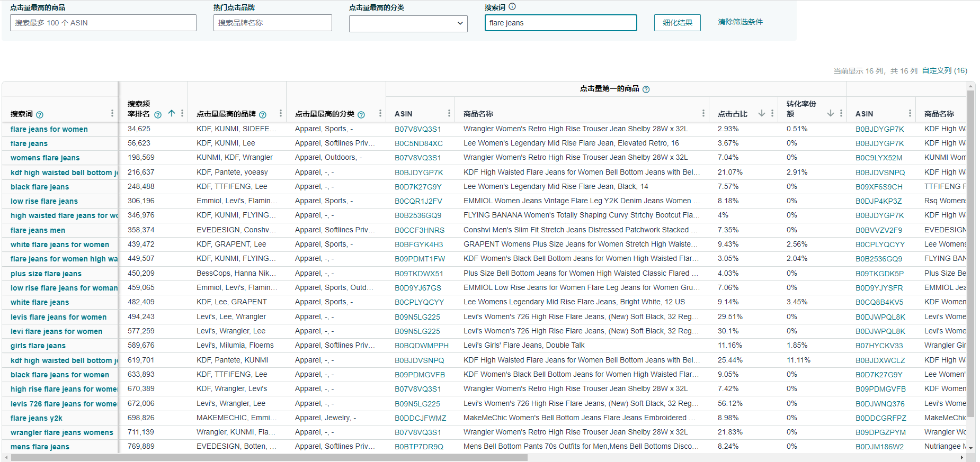Open second-column ASIN link B0DJM186W2
This screenshot has height=462, width=980.
(880, 447)
